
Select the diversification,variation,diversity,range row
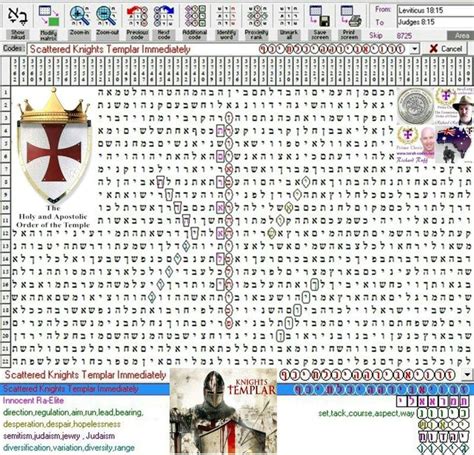[x=69, y=448]
